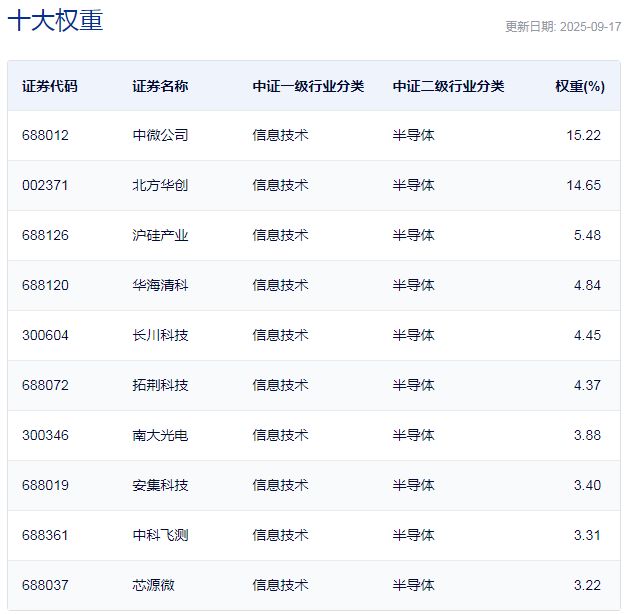The image size is (624, 614).
Task: Click the 安集科技 stock name
Action: 160,485
